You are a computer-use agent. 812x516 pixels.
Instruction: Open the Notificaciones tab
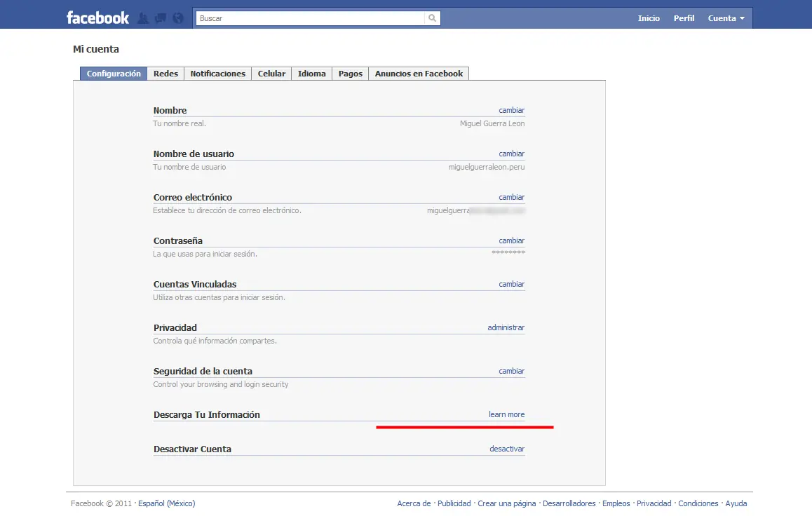(217, 74)
